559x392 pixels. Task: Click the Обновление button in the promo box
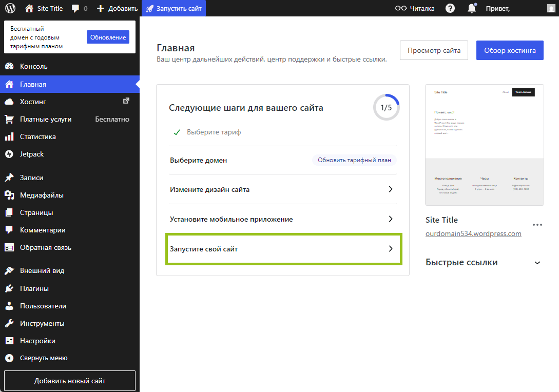click(108, 37)
